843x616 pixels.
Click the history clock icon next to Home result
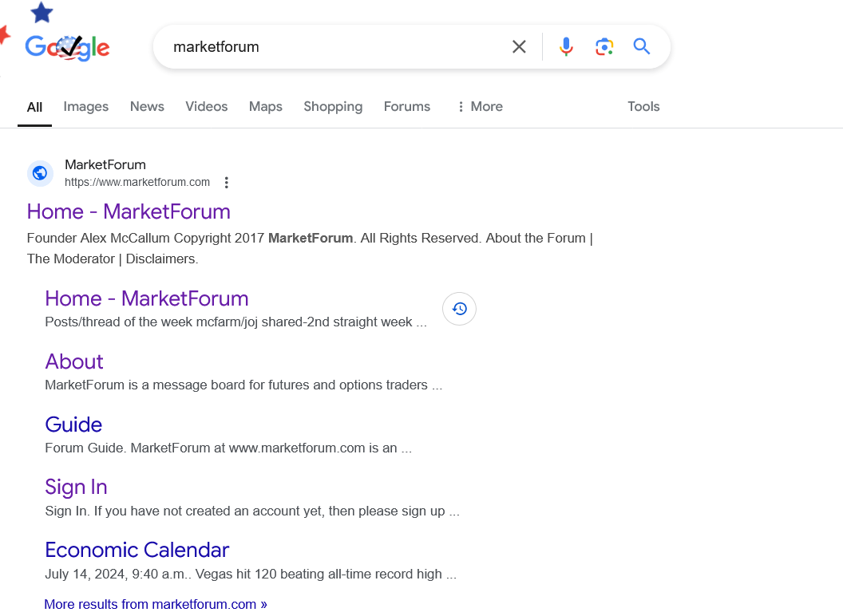click(x=459, y=309)
